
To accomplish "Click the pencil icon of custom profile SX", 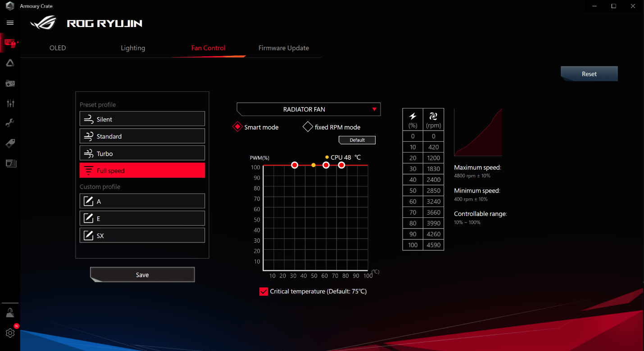I will [x=89, y=235].
